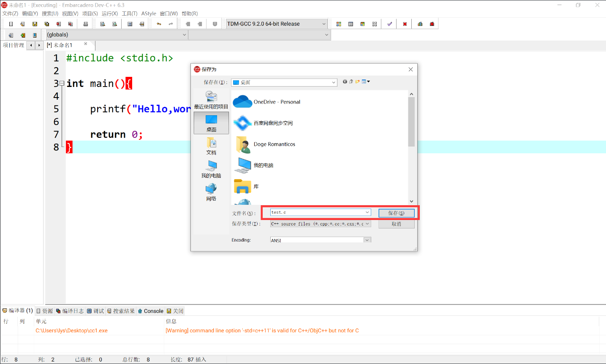Open the 运行(X) Run menu

109,14
